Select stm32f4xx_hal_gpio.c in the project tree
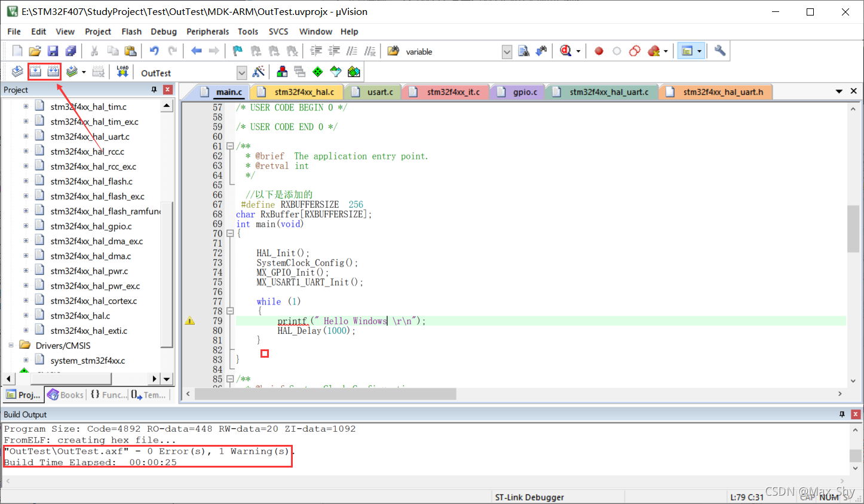The height and width of the screenshot is (504, 864). click(x=91, y=226)
